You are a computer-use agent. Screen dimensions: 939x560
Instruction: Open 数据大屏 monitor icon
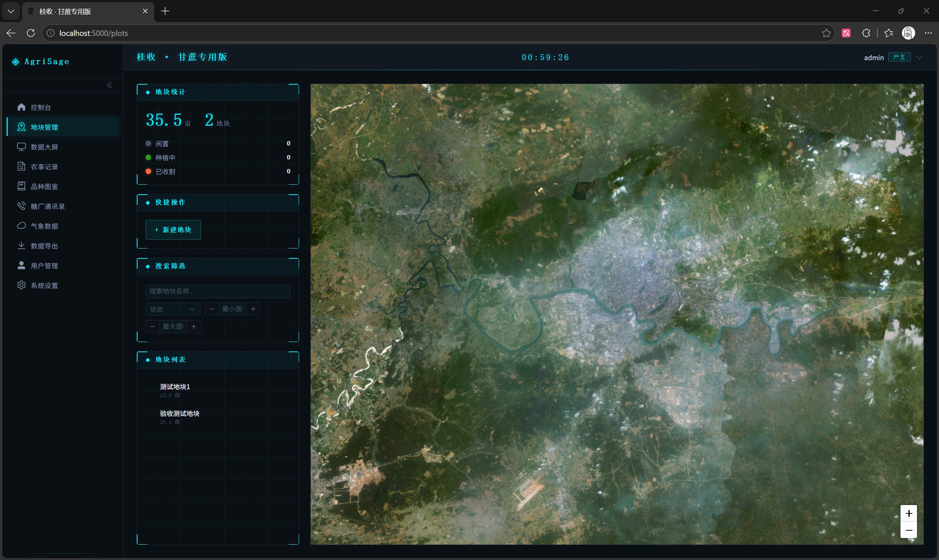pyautogui.click(x=22, y=147)
